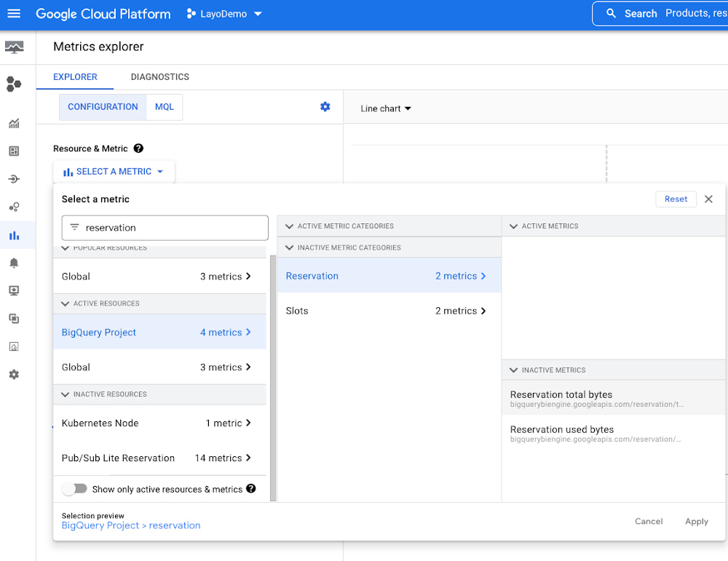Viewport: 728px width, 561px height.
Task: Click the Monitoring product icon
Action: point(14,47)
